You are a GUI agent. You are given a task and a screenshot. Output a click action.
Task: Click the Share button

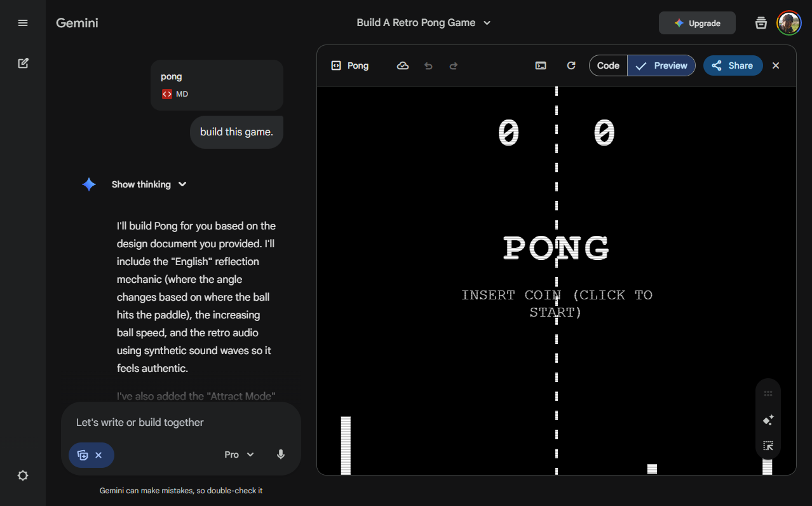pos(733,65)
